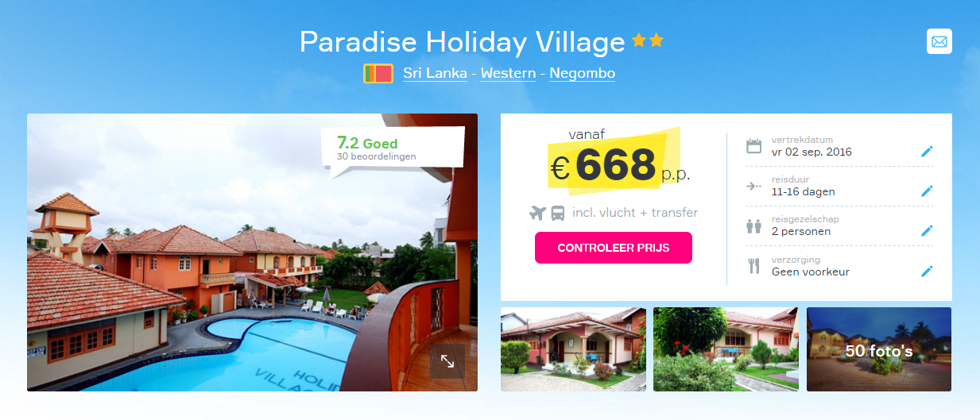This screenshot has width=980, height=420.
Task: Edit reisduur using its pencil icon
Action: point(927,191)
